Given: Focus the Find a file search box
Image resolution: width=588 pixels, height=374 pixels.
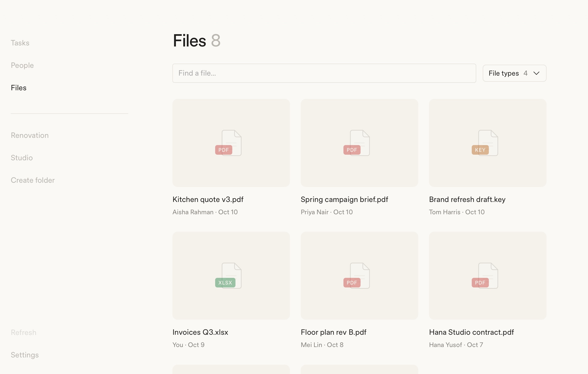Looking at the screenshot, I should [x=324, y=73].
